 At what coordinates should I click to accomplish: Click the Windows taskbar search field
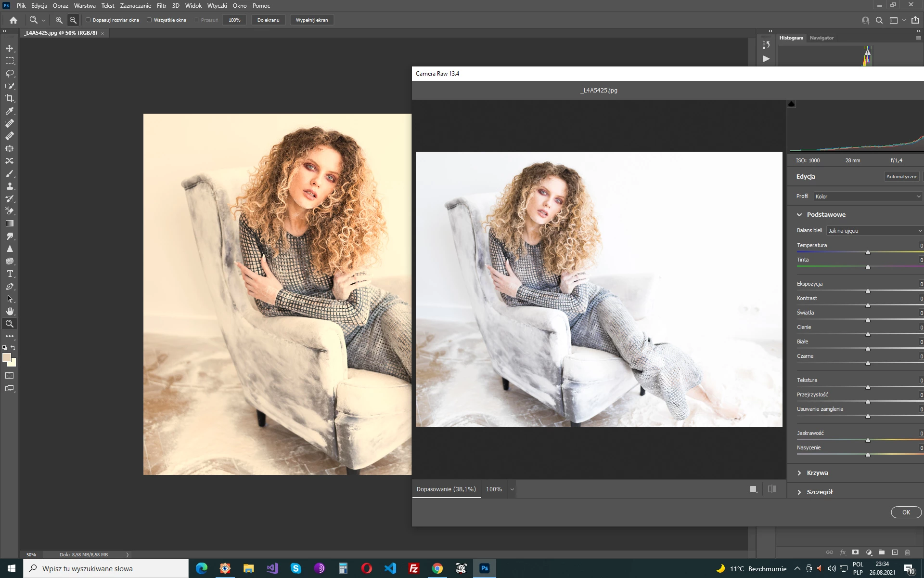tap(106, 568)
